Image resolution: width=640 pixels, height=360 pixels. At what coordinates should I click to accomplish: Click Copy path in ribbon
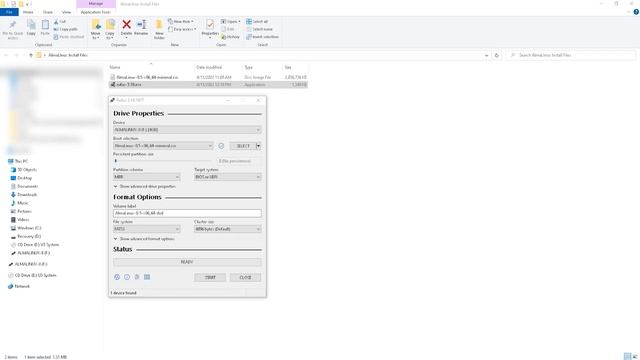(65, 29)
